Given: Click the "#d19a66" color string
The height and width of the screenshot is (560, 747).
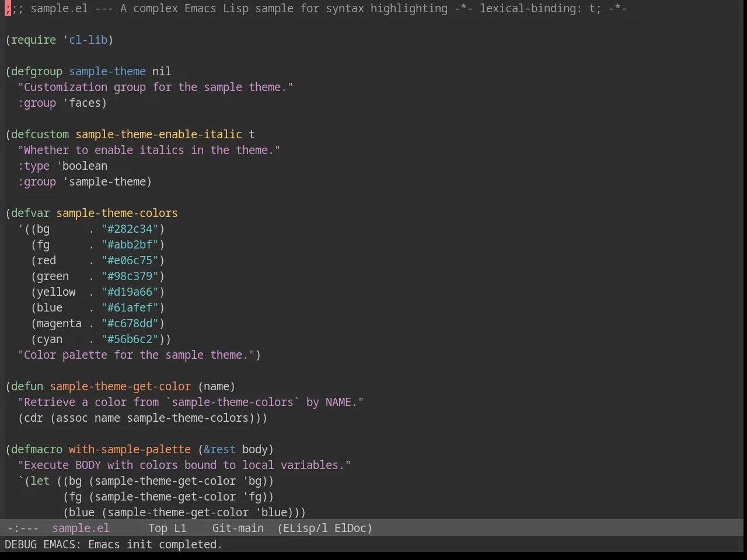Looking at the screenshot, I should (130, 292).
